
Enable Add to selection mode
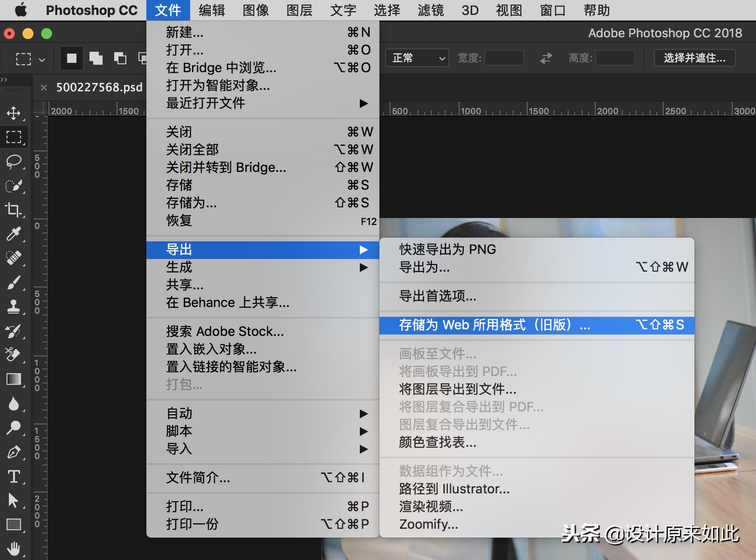(96, 58)
